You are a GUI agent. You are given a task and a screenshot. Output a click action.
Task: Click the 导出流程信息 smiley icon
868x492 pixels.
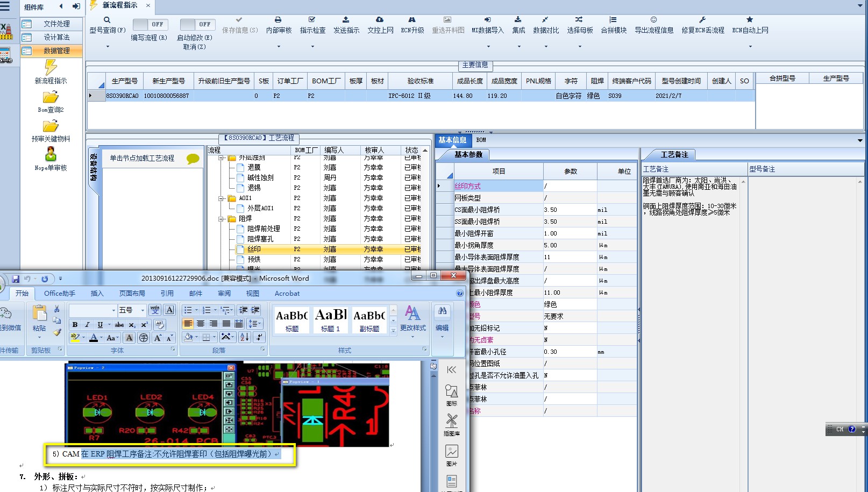[x=653, y=19]
